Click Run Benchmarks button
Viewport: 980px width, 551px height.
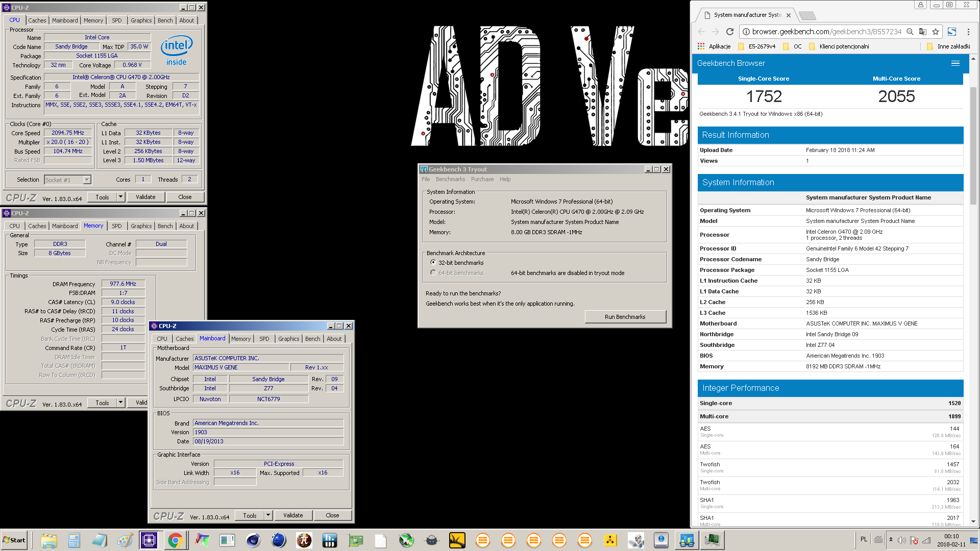(x=625, y=317)
